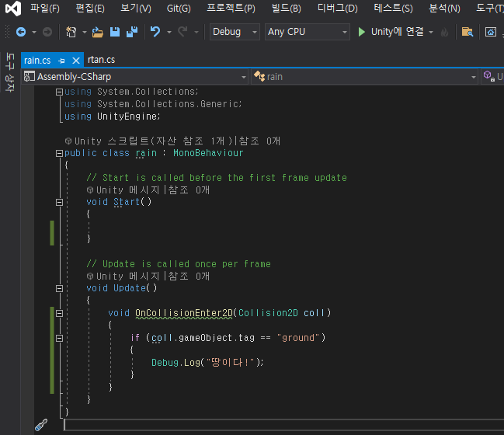Open the 분석(N) menu
The height and width of the screenshot is (435, 504).
point(444,8)
